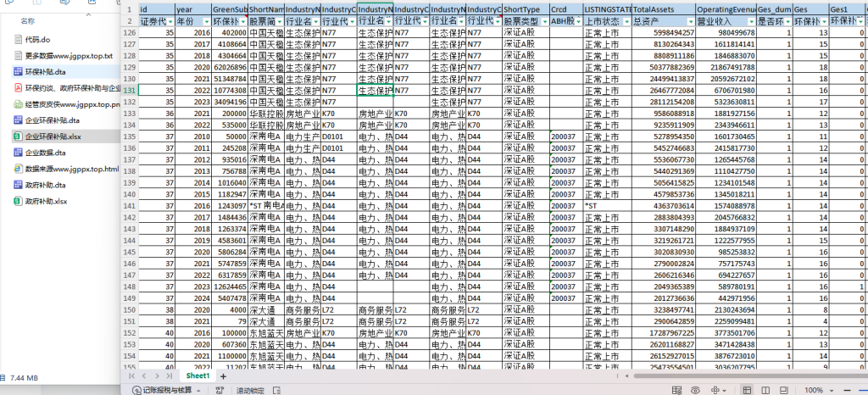The height and width of the screenshot is (395, 868).
Task: Go to next sheet arrow
Action: [x=157, y=376]
